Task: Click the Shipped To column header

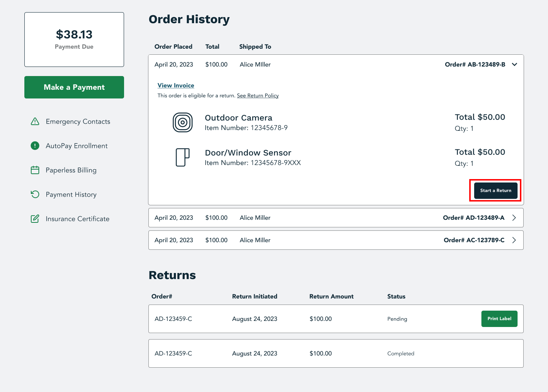Action: point(255,47)
